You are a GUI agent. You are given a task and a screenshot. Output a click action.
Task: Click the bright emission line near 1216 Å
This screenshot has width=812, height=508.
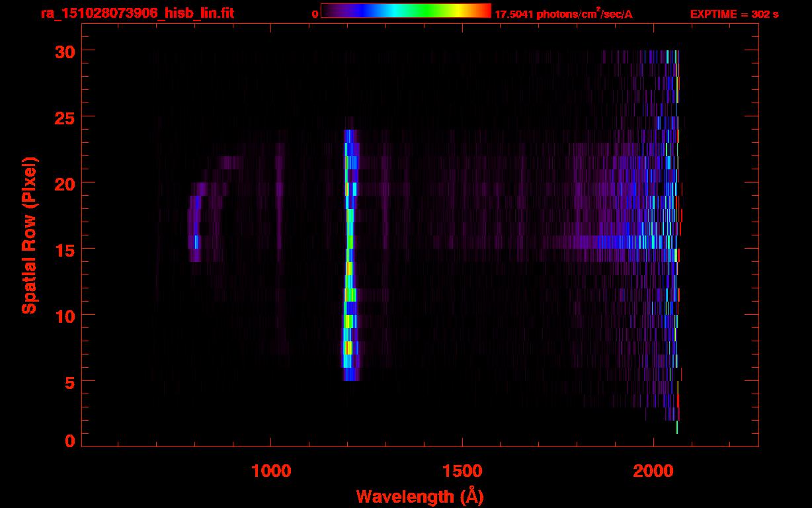click(x=350, y=255)
